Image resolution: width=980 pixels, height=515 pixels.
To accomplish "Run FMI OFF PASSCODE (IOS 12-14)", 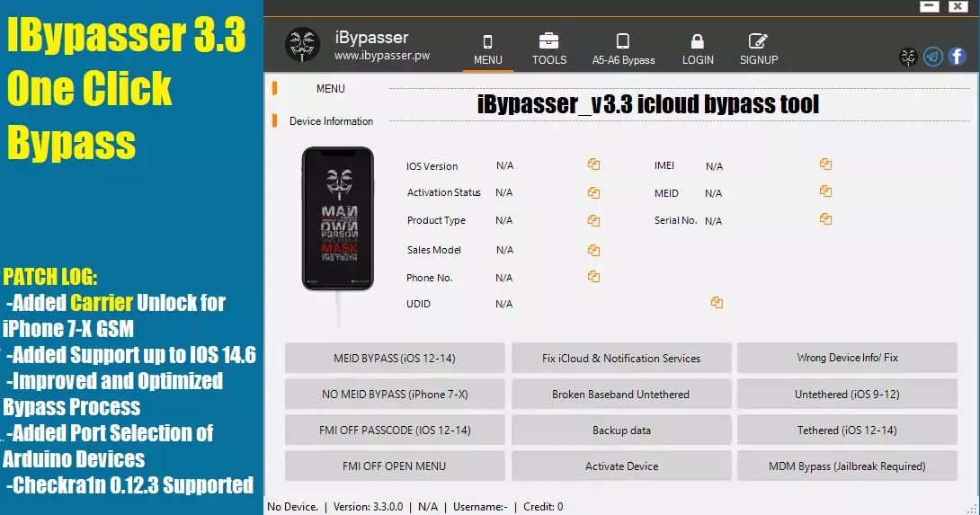I will 395,430.
